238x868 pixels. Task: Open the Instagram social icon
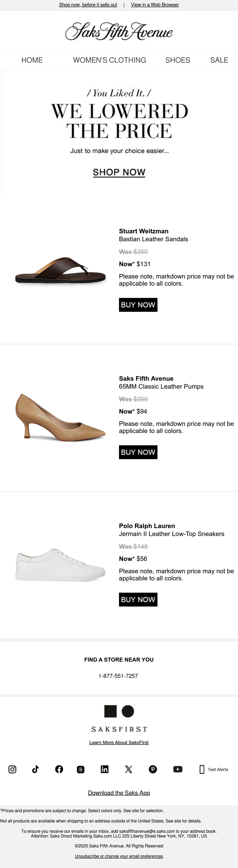coord(12,769)
